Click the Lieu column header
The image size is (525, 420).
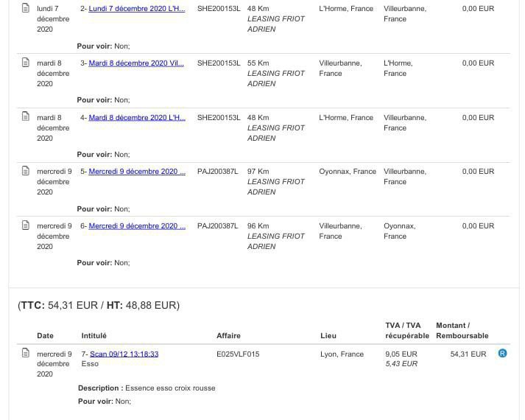pyautogui.click(x=328, y=335)
